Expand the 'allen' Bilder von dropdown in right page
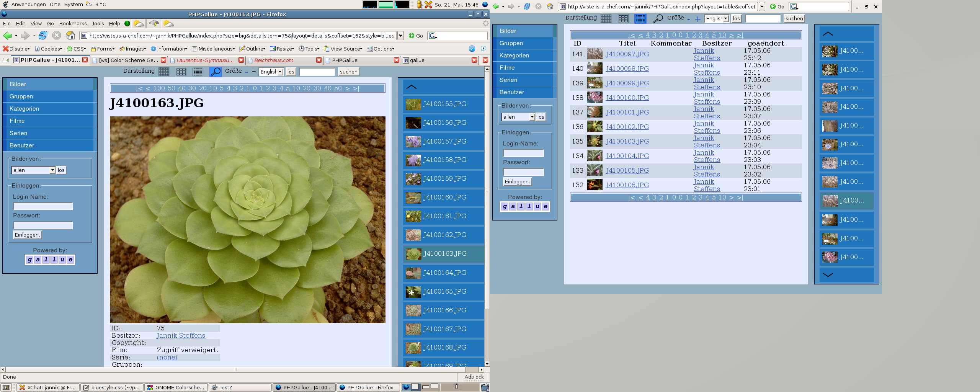 click(518, 117)
